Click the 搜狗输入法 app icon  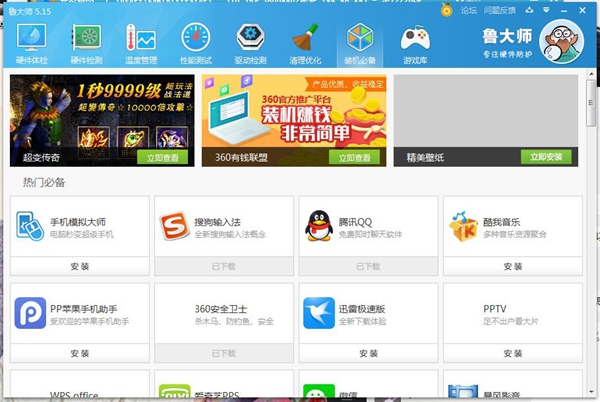pos(174,226)
